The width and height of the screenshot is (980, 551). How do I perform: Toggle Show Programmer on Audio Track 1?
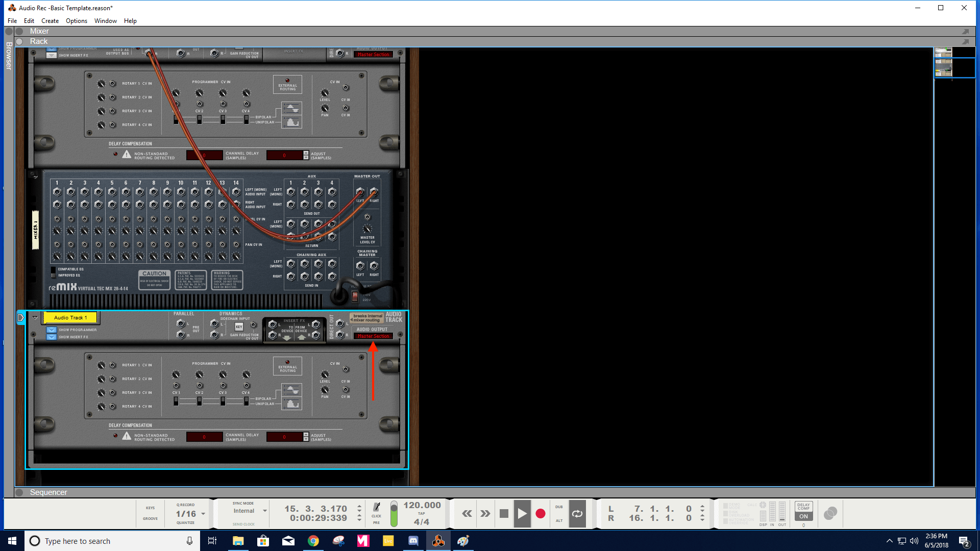[52, 330]
